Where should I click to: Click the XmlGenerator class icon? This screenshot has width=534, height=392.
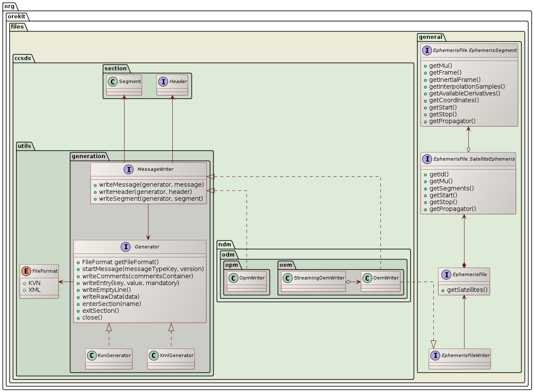(x=154, y=355)
